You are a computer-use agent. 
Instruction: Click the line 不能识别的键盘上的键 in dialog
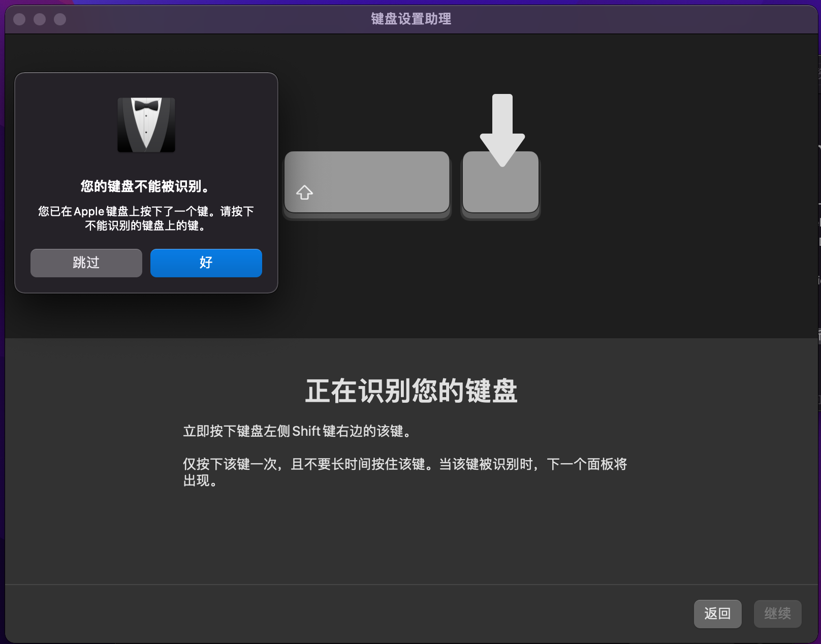[146, 226]
